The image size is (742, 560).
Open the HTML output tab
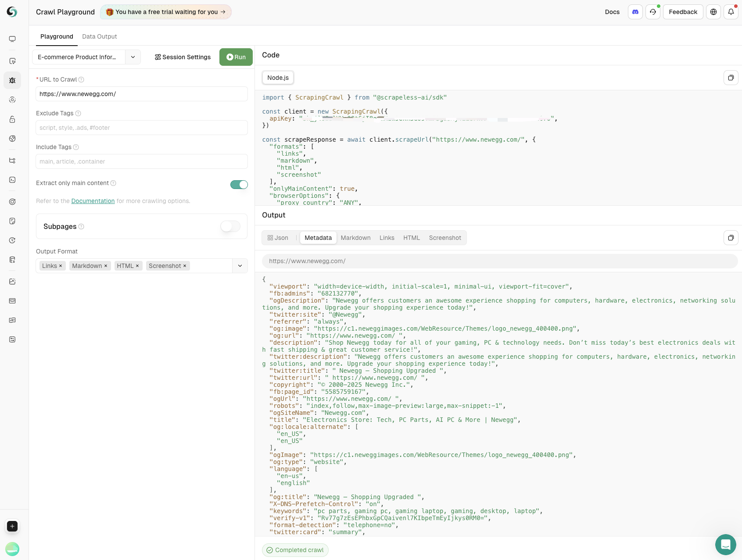point(412,238)
